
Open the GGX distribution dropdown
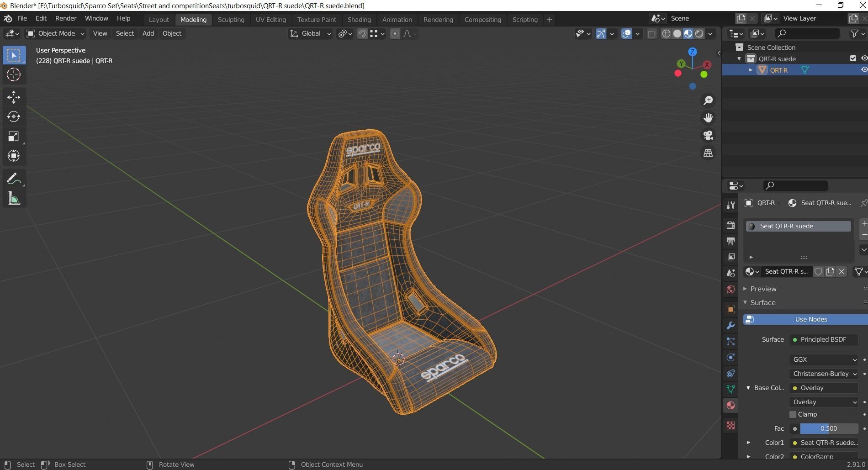pyautogui.click(x=824, y=359)
